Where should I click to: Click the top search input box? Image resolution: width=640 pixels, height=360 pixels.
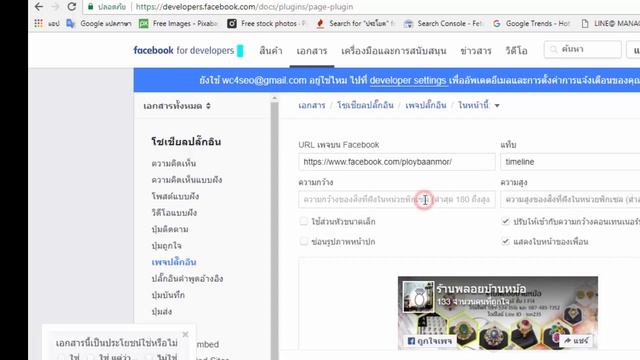[x=582, y=49]
